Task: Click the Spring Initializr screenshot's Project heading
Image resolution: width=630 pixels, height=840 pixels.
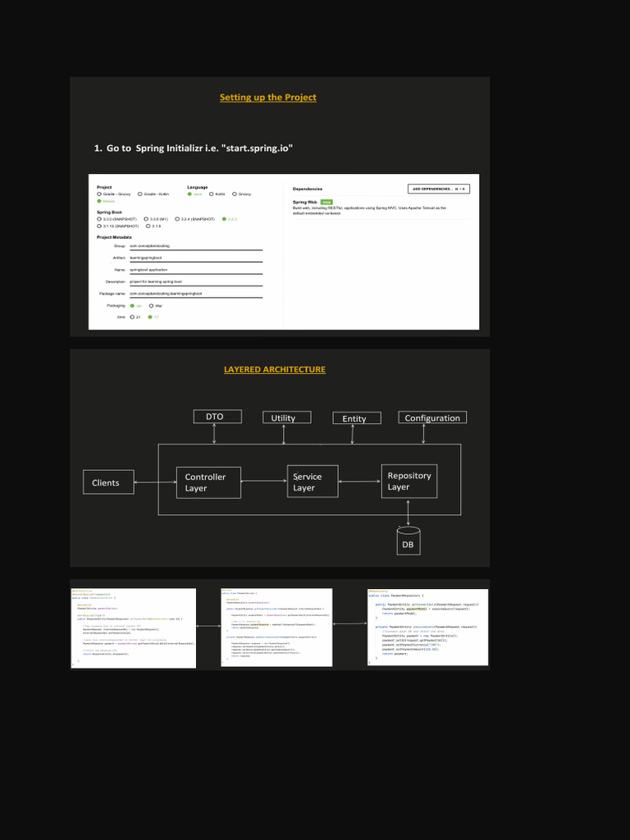Action: point(104,187)
